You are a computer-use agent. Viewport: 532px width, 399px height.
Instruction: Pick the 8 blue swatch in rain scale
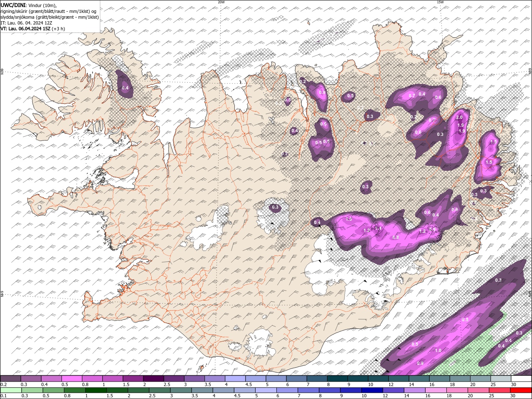(329, 390)
